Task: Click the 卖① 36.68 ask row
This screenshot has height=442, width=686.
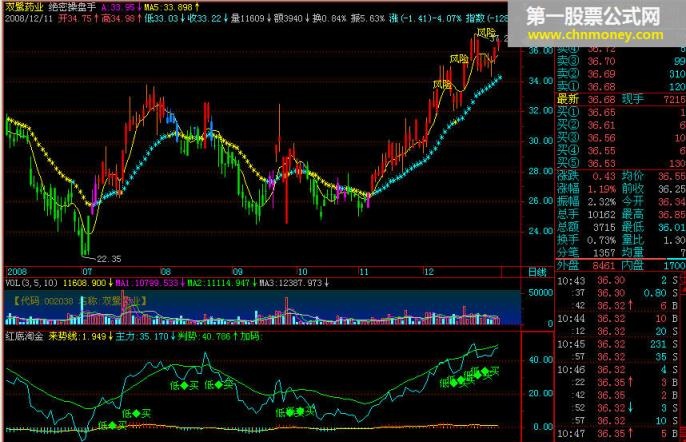Action: pyautogui.click(x=620, y=87)
